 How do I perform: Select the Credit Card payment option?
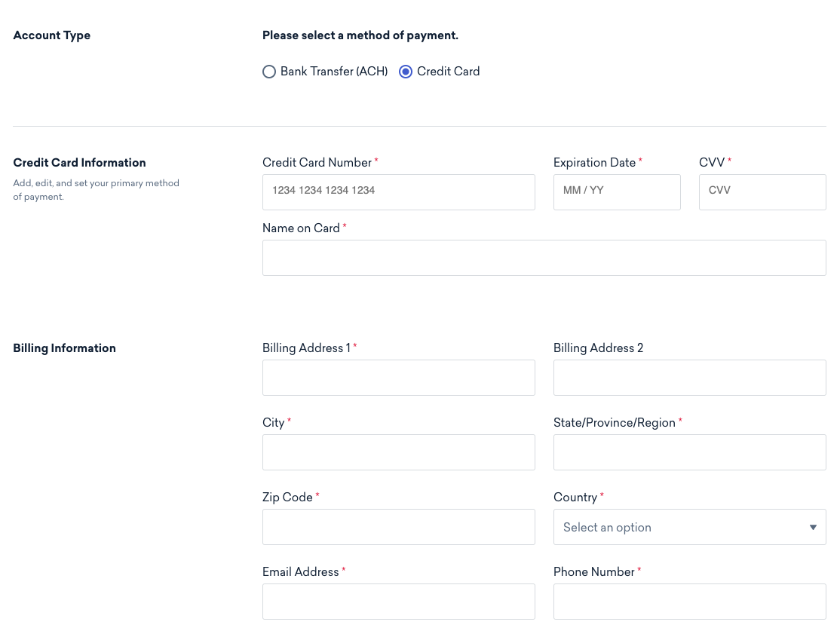[405, 72]
